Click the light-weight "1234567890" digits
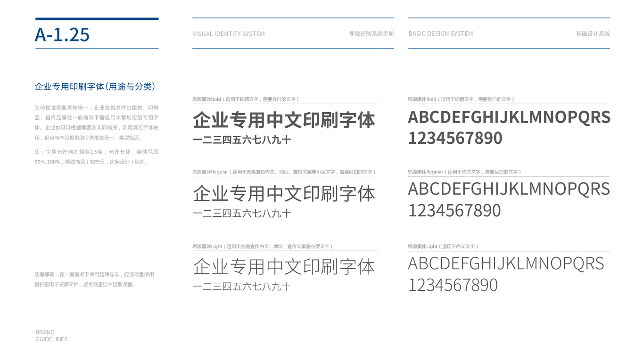 (x=453, y=285)
